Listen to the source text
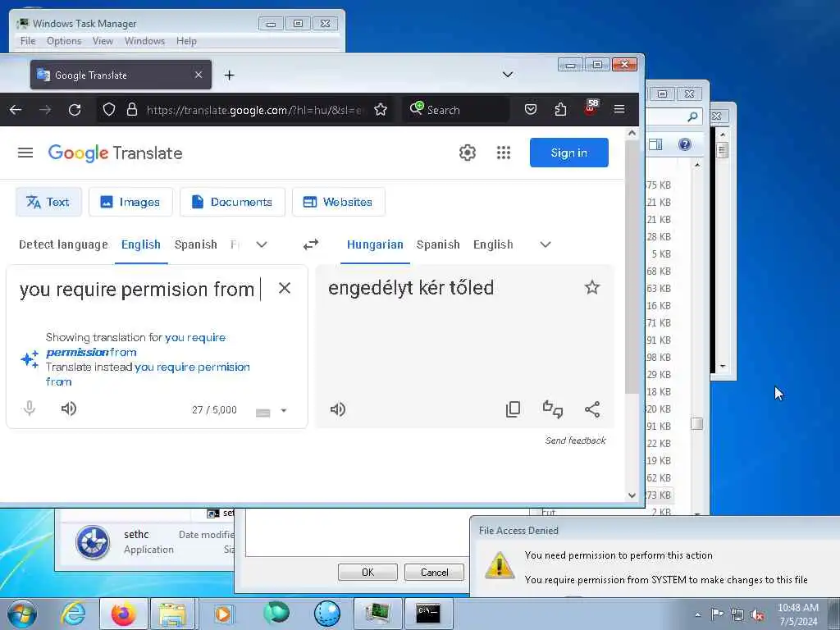The width and height of the screenshot is (840, 630). click(x=69, y=409)
